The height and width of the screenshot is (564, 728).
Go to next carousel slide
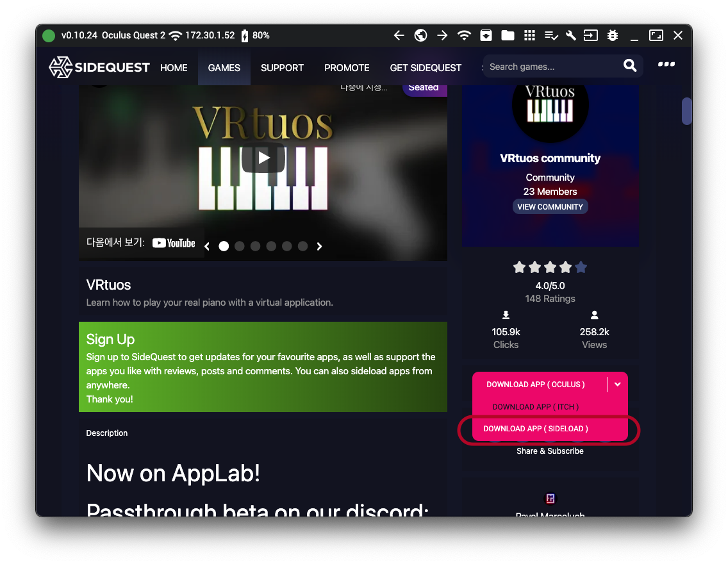pyautogui.click(x=319, y=247)
